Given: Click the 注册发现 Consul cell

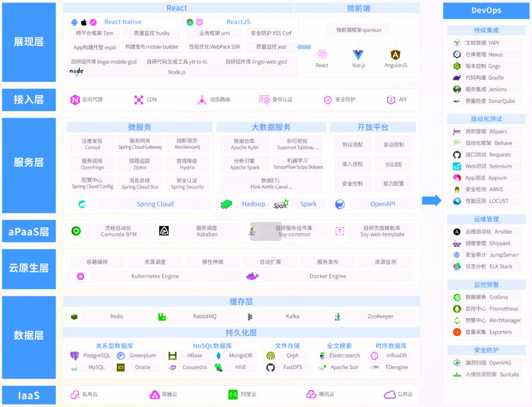Looking at the screenshot, I should pyautogui.click(x=92, y=144).
